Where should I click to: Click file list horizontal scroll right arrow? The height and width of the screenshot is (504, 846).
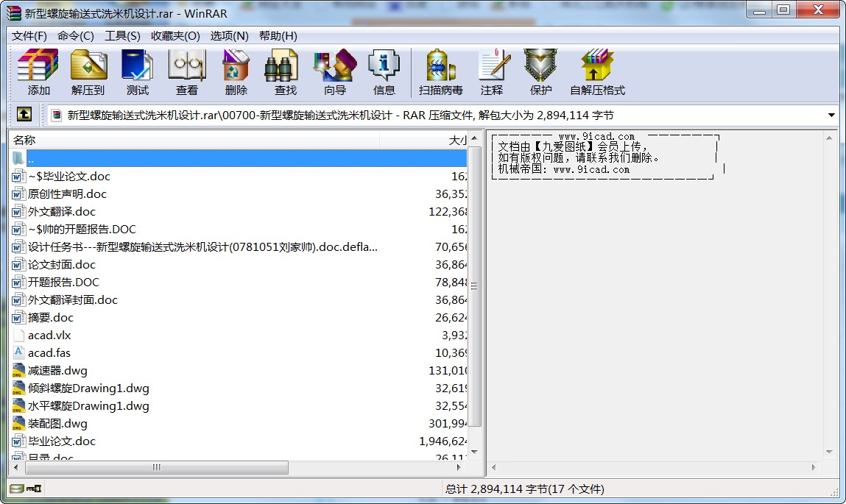tap(459, 467)
